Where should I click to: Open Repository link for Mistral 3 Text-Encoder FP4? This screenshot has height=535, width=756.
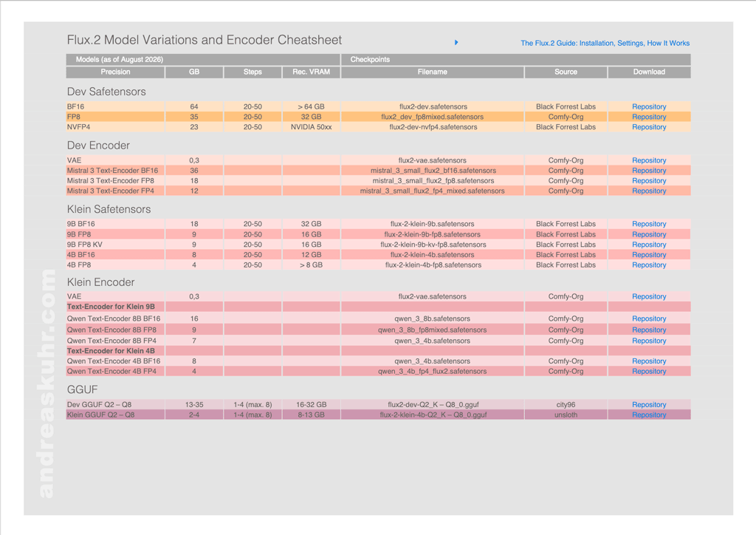649,191
